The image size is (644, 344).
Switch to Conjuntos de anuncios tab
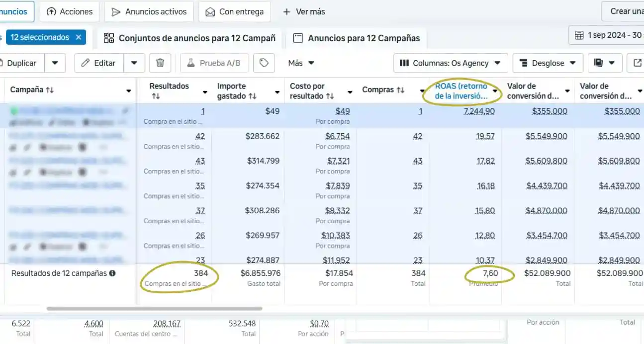[x=189, y=38]
